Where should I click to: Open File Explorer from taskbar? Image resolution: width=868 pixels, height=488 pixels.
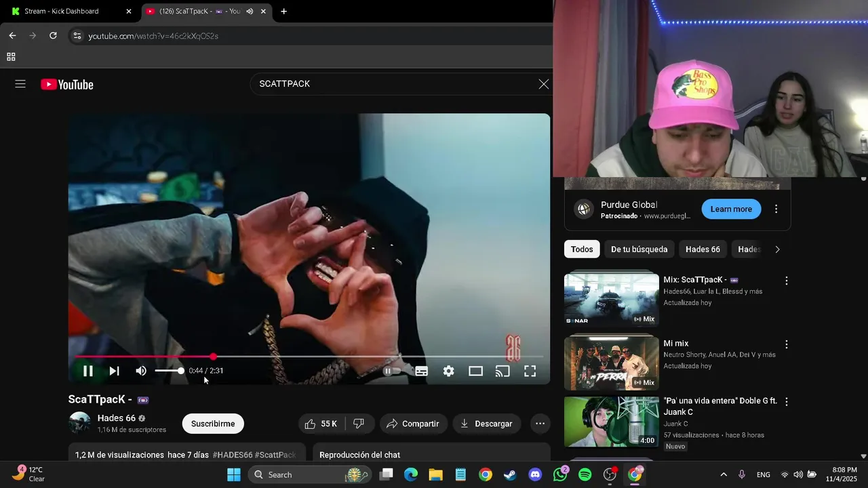[435, 474]
